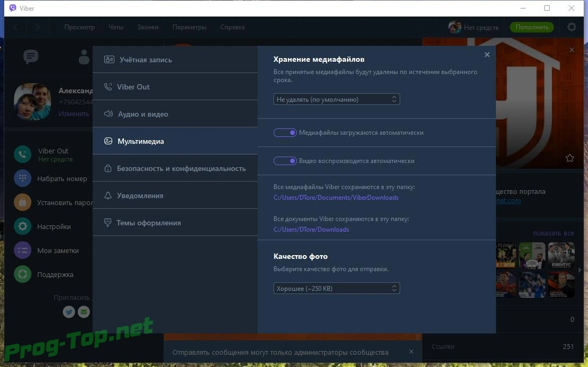Open the photo quality dropdown Хорошее

[336, 288]
